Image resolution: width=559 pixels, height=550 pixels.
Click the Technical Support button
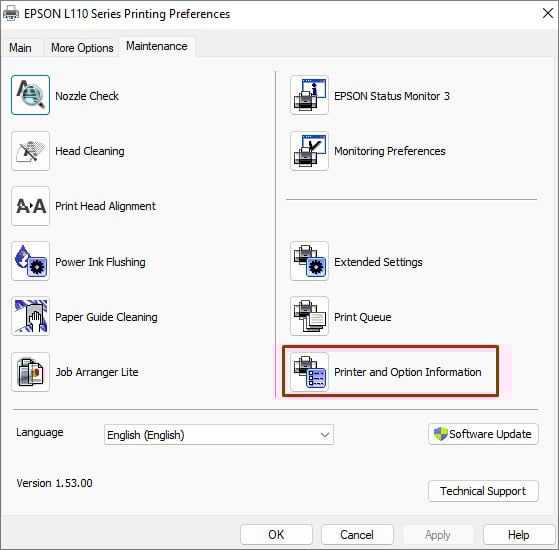pos(483,491)
